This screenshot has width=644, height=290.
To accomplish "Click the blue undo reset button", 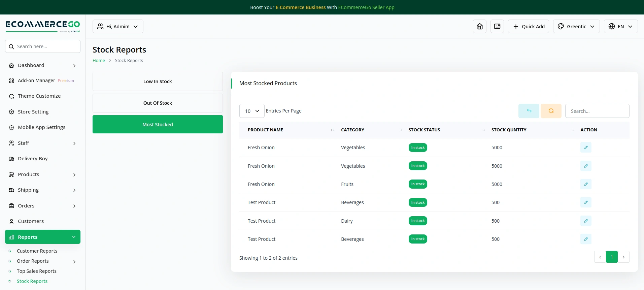I will (x=529, y=111).
